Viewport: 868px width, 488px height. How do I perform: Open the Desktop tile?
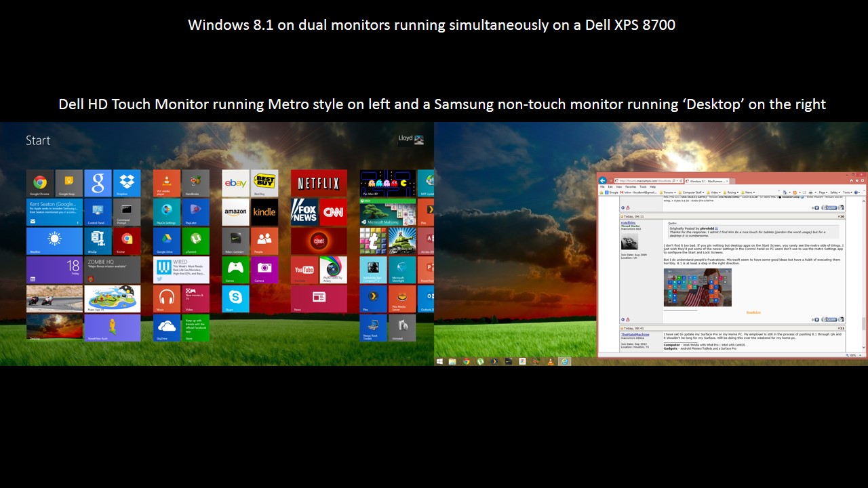(54, 328)
